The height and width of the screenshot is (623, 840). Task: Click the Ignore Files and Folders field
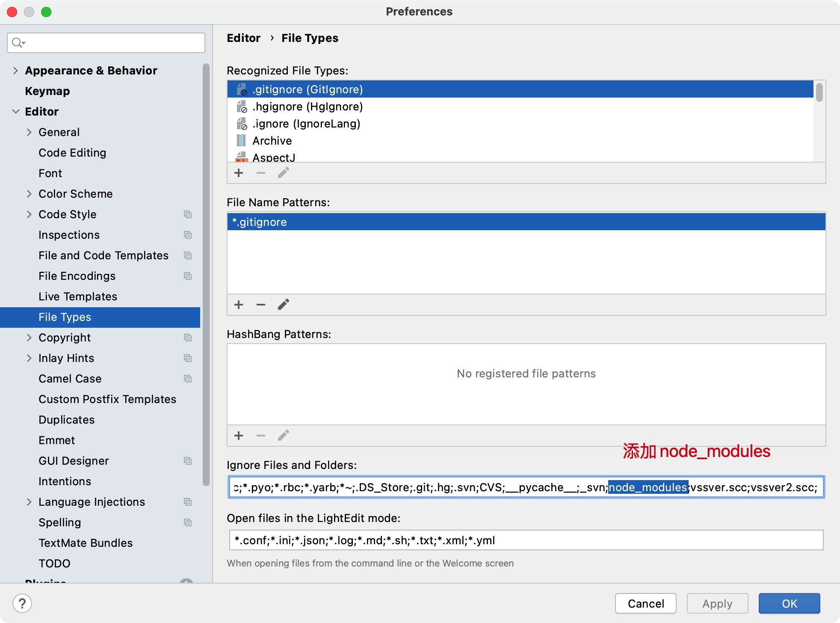526,487
